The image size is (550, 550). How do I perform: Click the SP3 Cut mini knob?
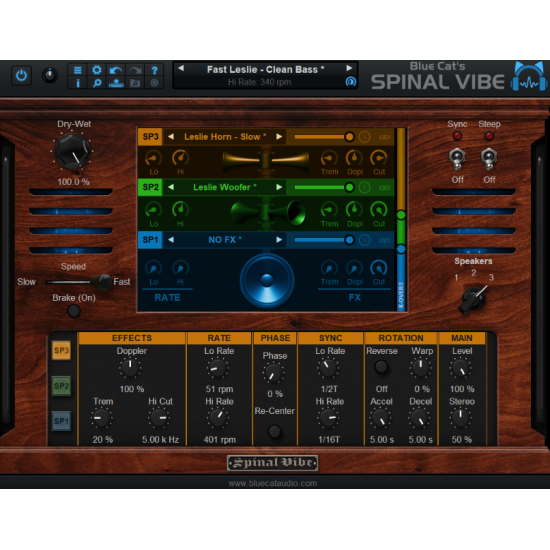pyautogui.click(x=379, y=158)
